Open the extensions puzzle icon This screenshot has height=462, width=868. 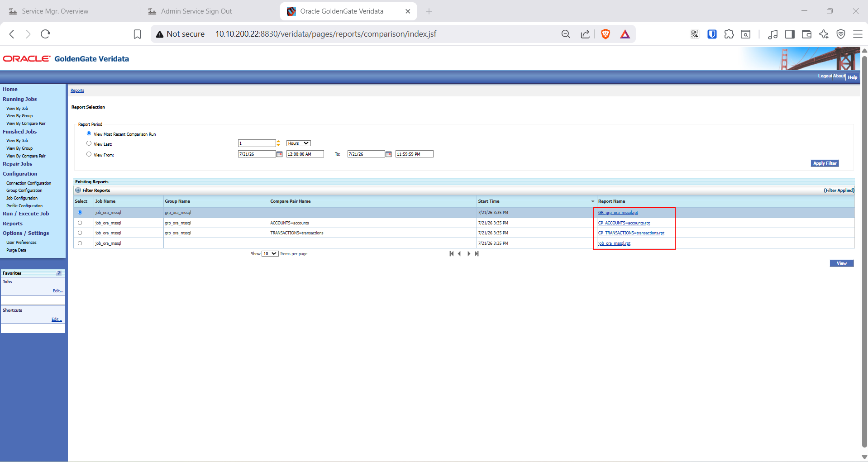point(729,34)
